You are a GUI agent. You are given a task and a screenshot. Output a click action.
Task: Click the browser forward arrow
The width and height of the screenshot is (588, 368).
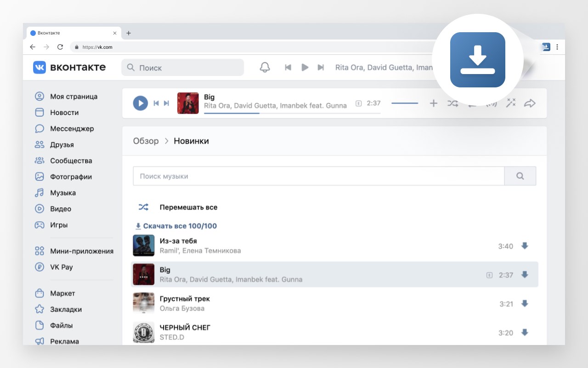coord(46,47)
